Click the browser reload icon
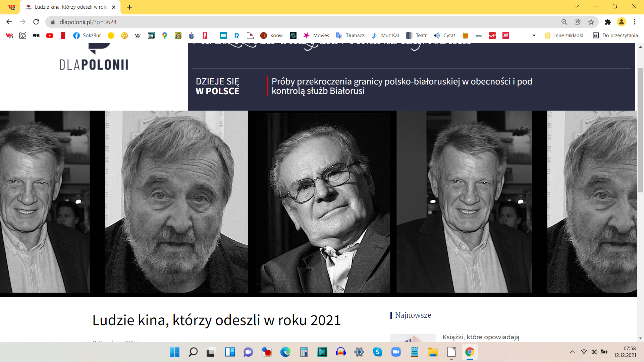Image resolution: width=644 pixels, height=362 pixels. 36,22
